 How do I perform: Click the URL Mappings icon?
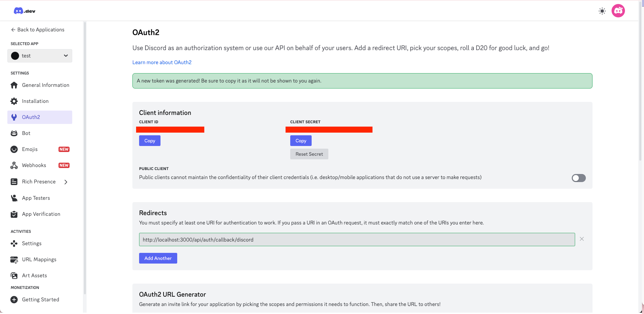coord(14,260)
